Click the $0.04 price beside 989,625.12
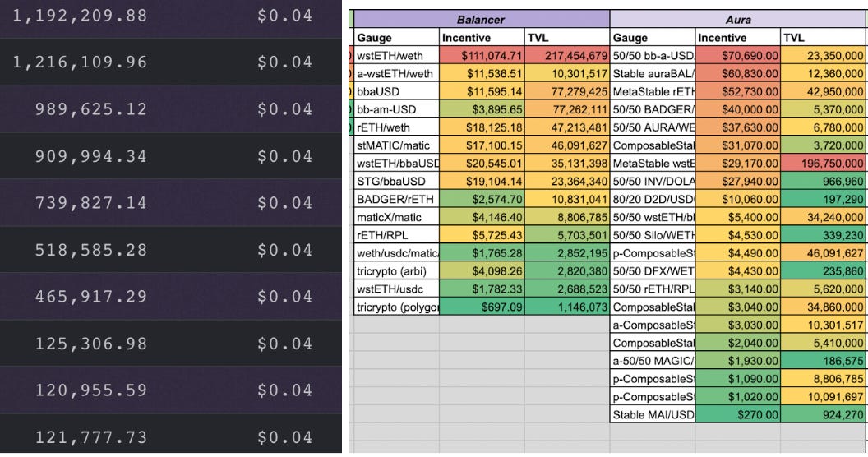Screen dimensions: 868x457 pyautogui.click(x=284, y=109)
